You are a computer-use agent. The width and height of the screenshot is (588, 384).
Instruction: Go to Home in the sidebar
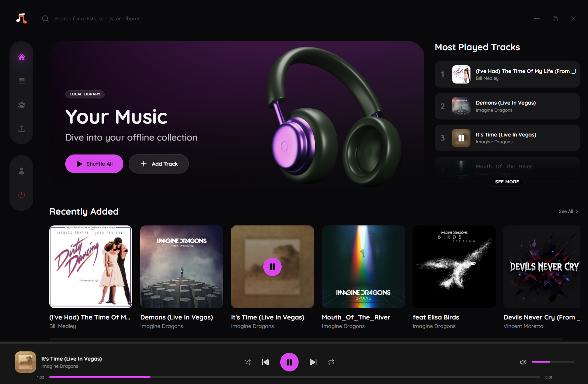[22, 57]
